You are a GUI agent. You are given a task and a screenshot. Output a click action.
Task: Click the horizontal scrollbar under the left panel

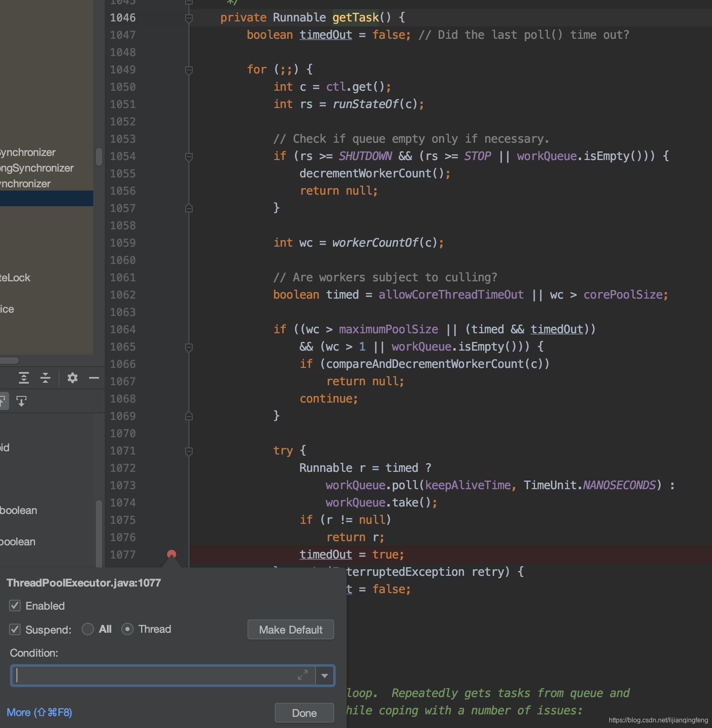[x=9, y=360]
